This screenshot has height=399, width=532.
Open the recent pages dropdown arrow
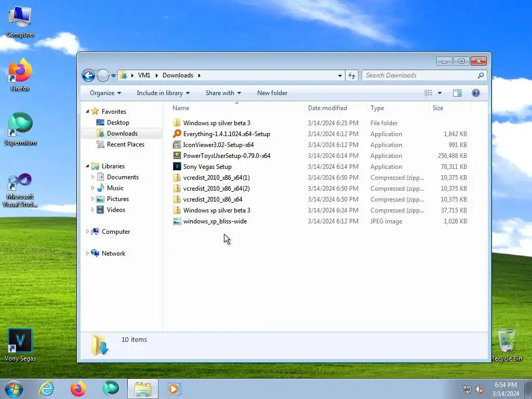113,76
